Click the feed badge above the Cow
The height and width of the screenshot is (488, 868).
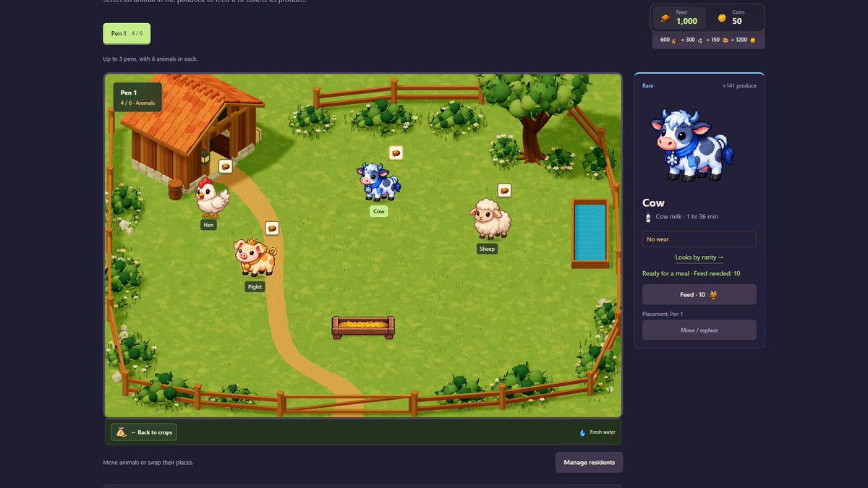tap(396, 153)
